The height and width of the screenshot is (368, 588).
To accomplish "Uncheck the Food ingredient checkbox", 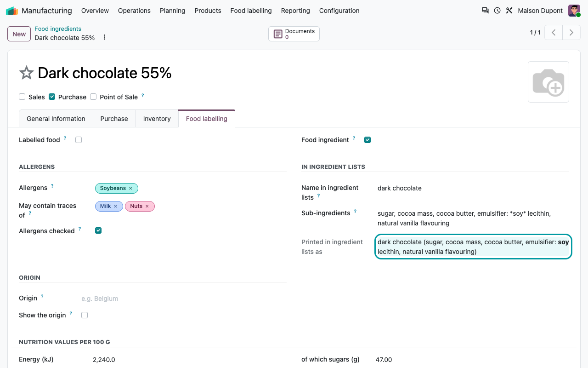I will (x=367, y=140).
